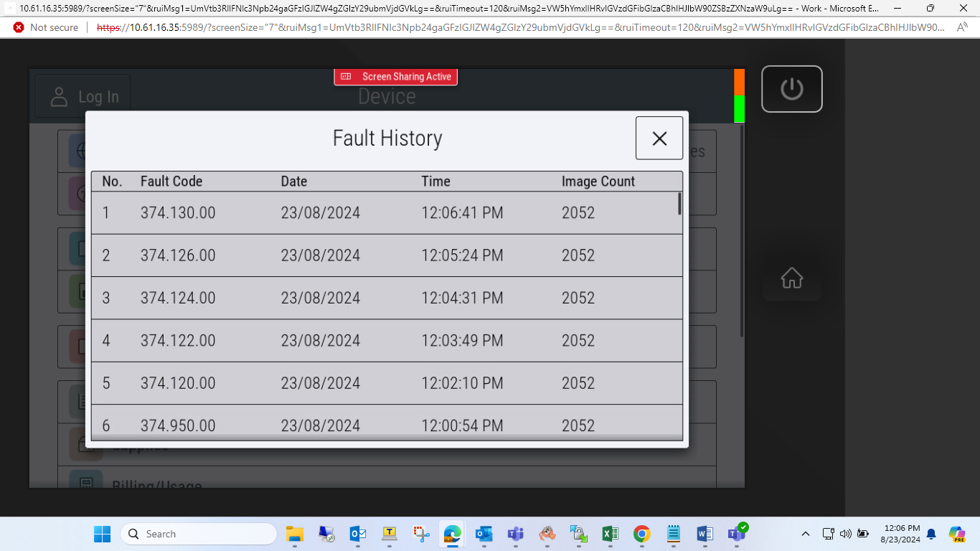
Task: Open Google Chrome from the taskbar
Action: tap(641, 534)
